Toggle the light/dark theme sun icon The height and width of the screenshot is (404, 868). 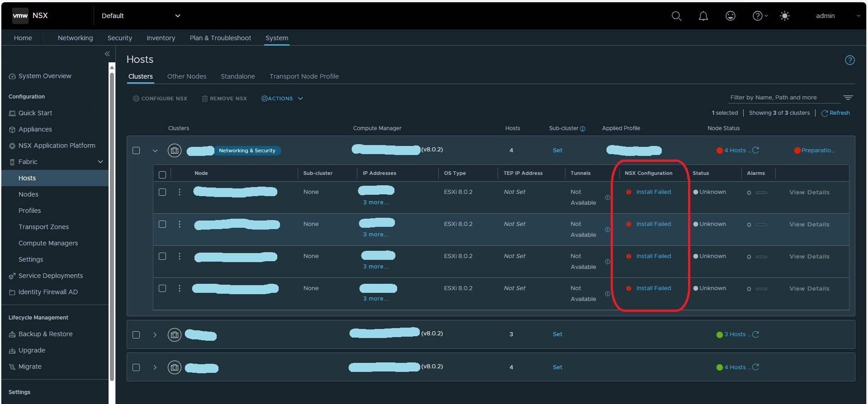pos(784,16)
